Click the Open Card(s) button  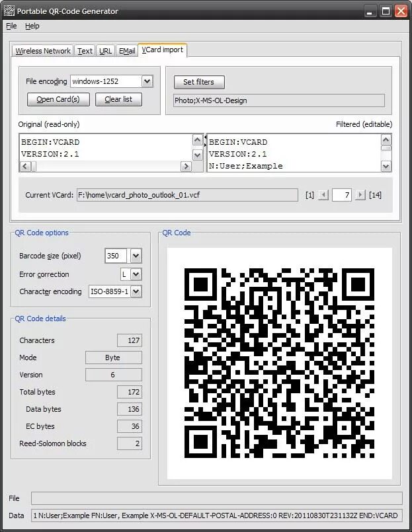pyautogui.click(x=58, y=99)
